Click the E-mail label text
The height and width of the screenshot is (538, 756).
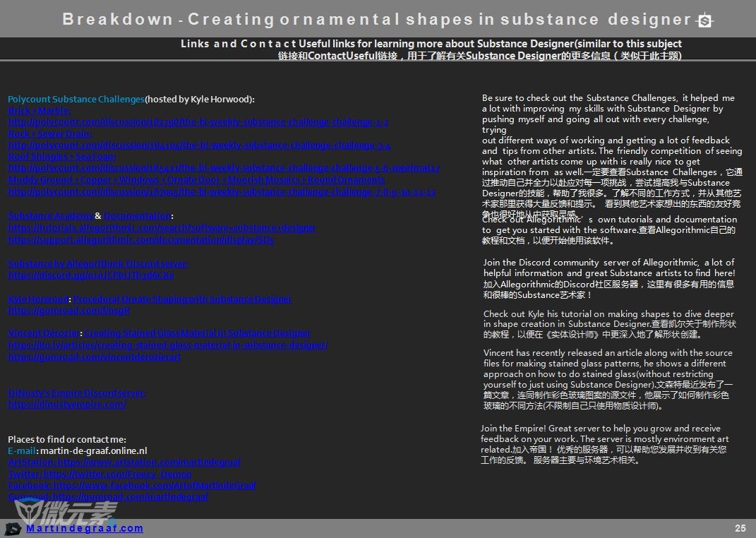[x=22, y=450]
